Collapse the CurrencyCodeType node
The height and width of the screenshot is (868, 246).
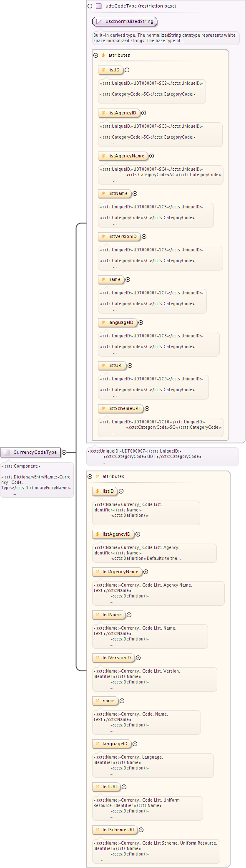[x=64, y=452]
